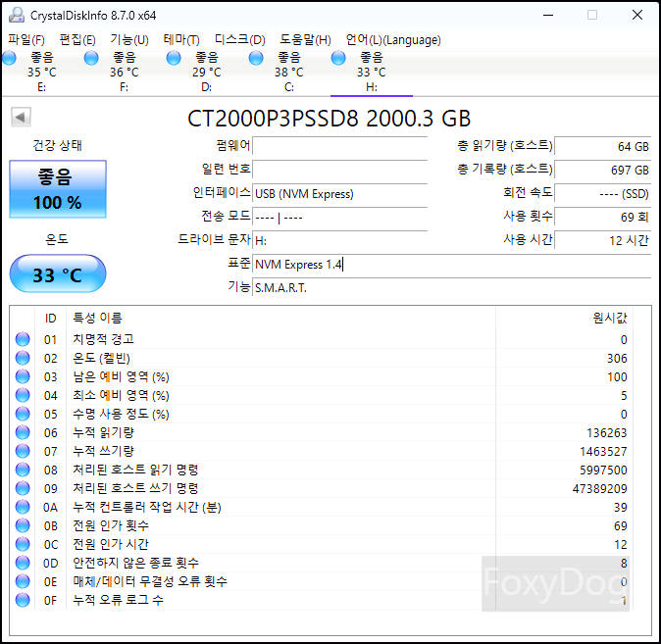Select the D: drive tab
This screenshot has width=661, height=644.
(x=206, y=73)
